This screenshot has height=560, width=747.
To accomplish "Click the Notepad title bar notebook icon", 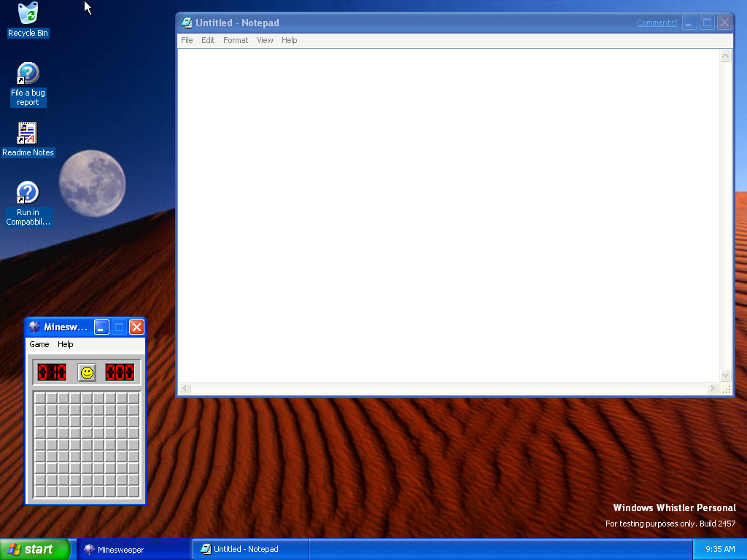I will tap(186, 23).
